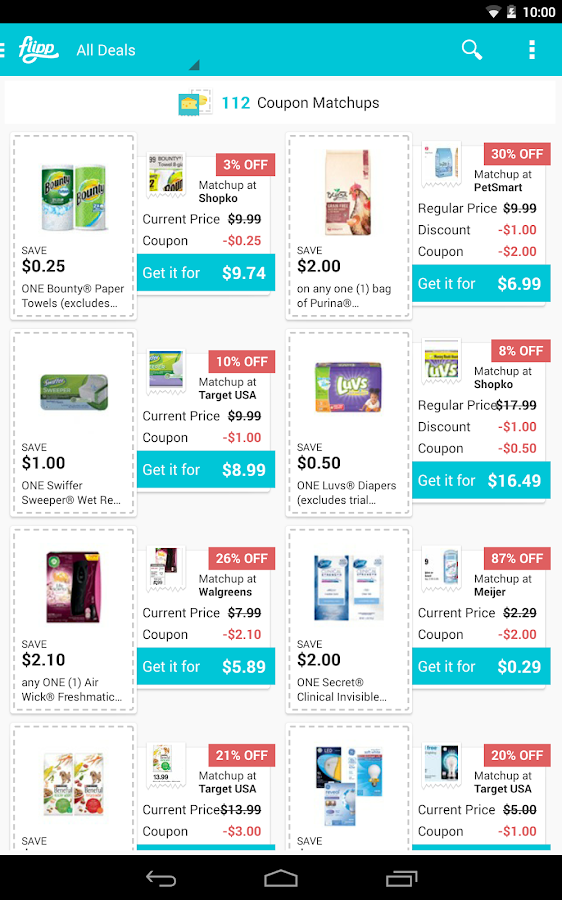
Task: Open the Secret Clinical Invisible coupon
Action: (x=349, y=620)
